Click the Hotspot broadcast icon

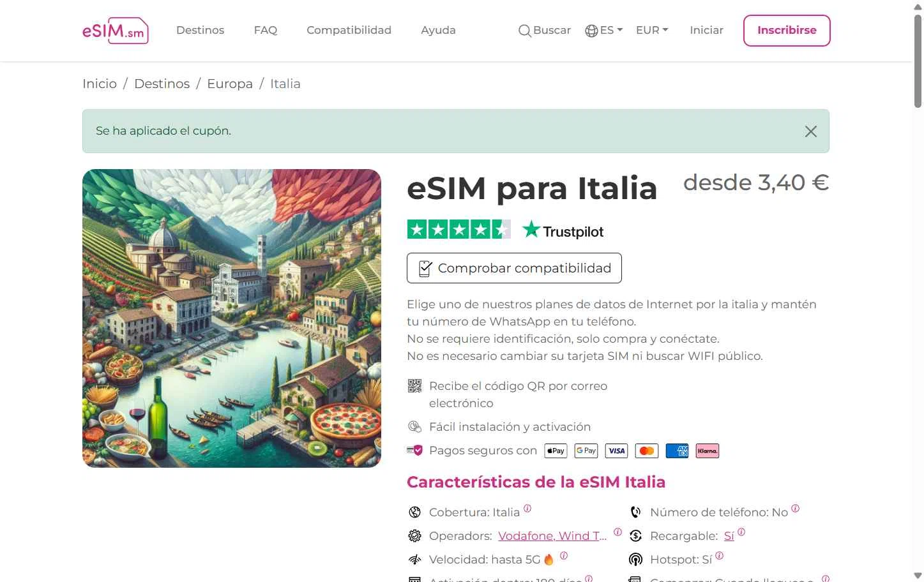(x=635, y=559)
